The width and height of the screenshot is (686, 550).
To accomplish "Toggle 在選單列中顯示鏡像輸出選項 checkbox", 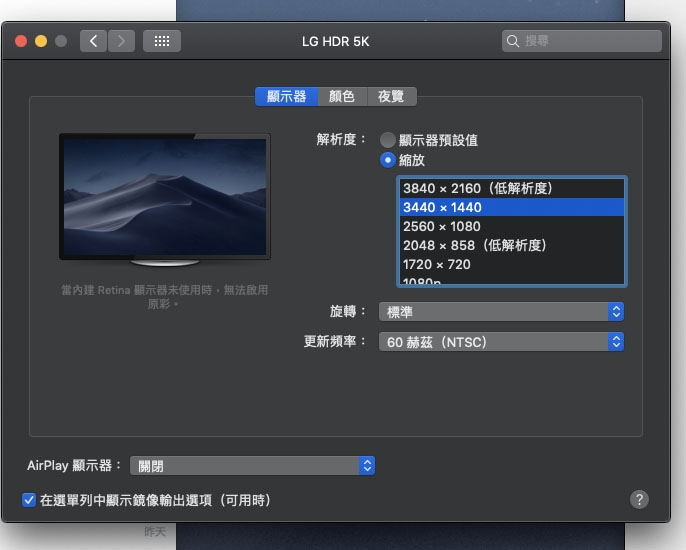I will tap(29, 500).
